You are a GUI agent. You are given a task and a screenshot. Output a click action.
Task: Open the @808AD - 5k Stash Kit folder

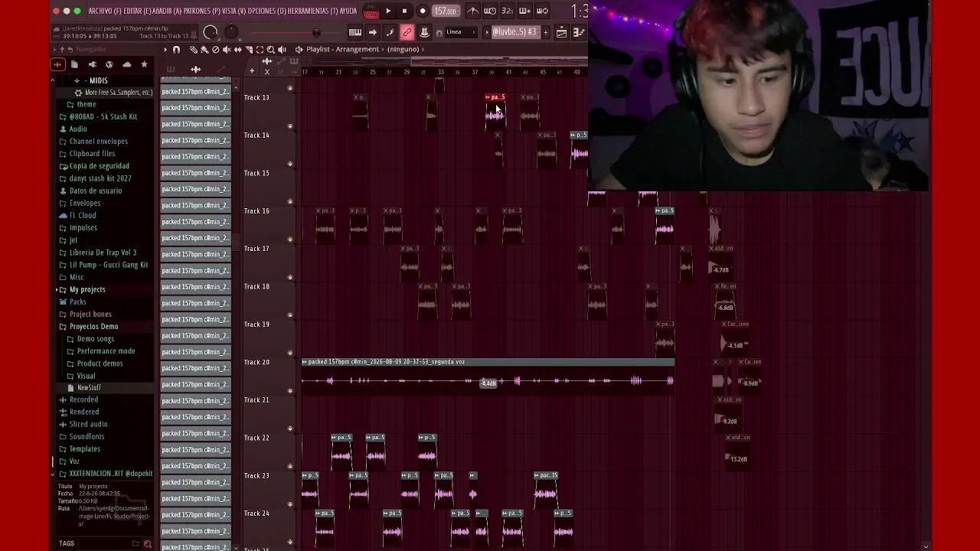pyautogui.click(x=103, y=116)
